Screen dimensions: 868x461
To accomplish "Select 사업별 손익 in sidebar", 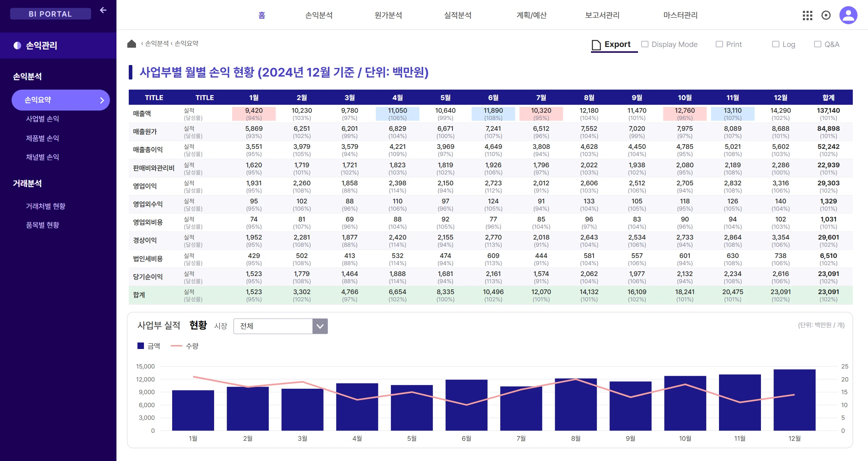I will pos(42,119).
